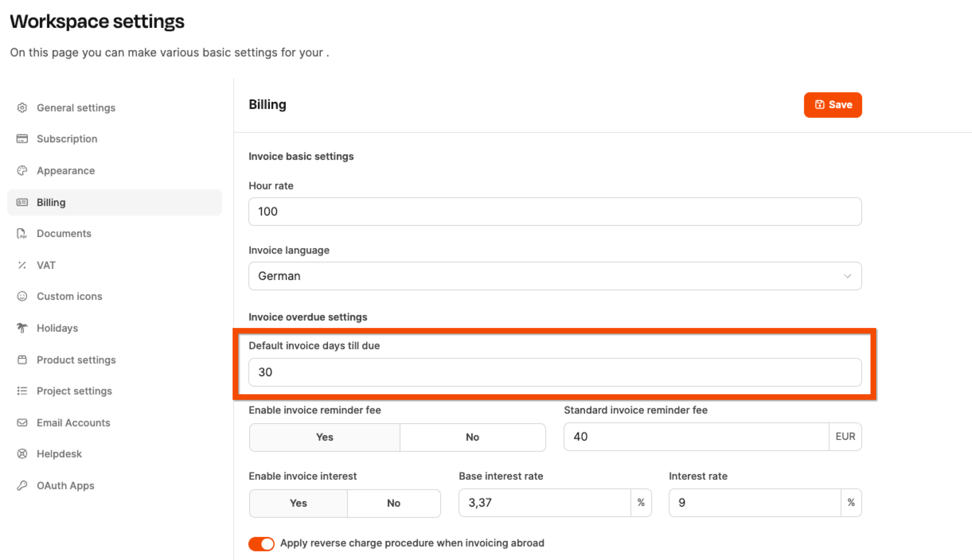The height and width of the screenshot is (560, 972).
Task: Click the OAuth Apps key icon
Action: pos(22,486)
